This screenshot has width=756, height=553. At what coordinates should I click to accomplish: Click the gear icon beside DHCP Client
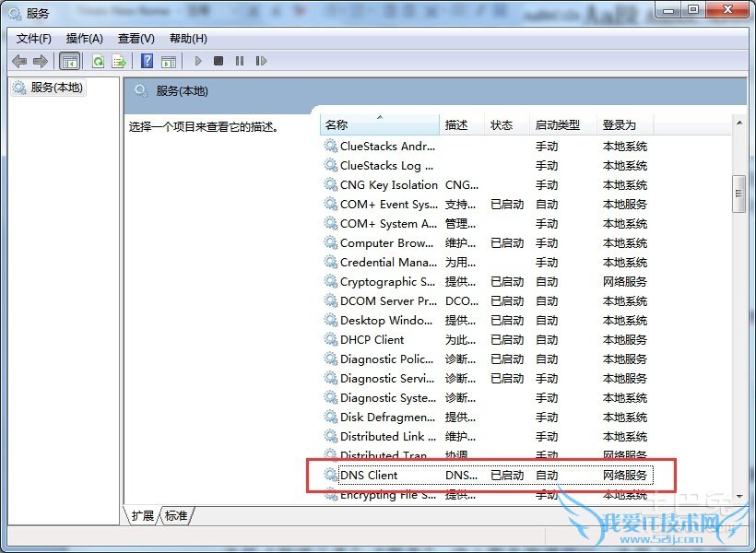point(330,339)
